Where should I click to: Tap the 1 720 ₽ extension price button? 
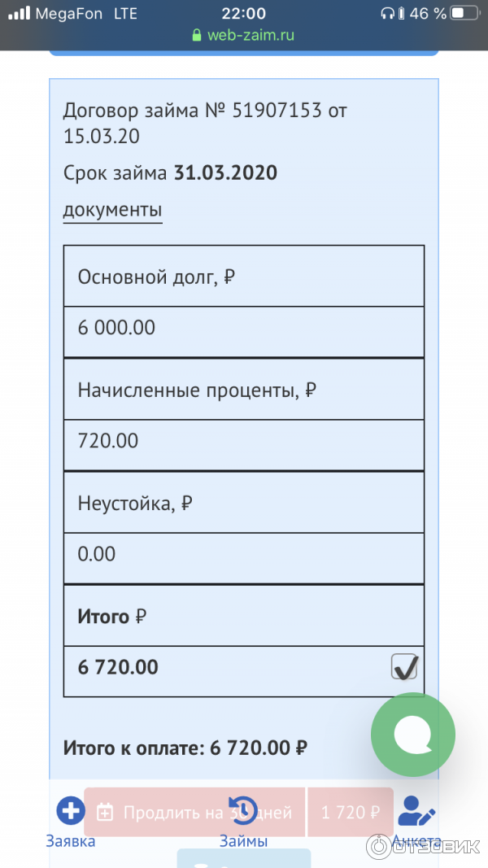pos(351,812)
